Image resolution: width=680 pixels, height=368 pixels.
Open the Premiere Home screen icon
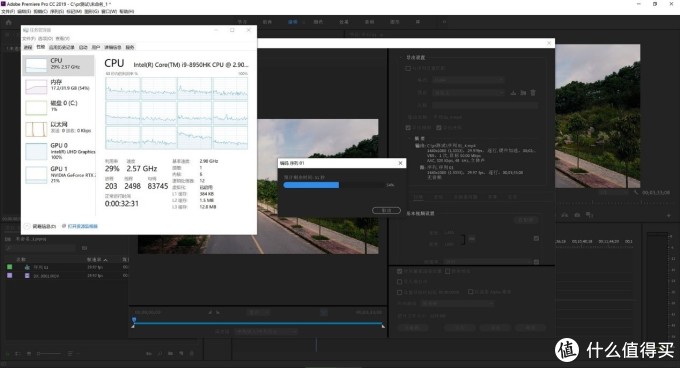(8, 22)
